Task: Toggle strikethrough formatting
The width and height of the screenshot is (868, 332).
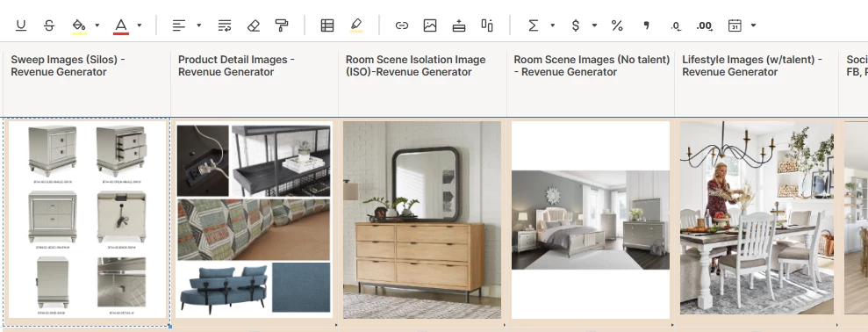Action: tap(49, 25)
